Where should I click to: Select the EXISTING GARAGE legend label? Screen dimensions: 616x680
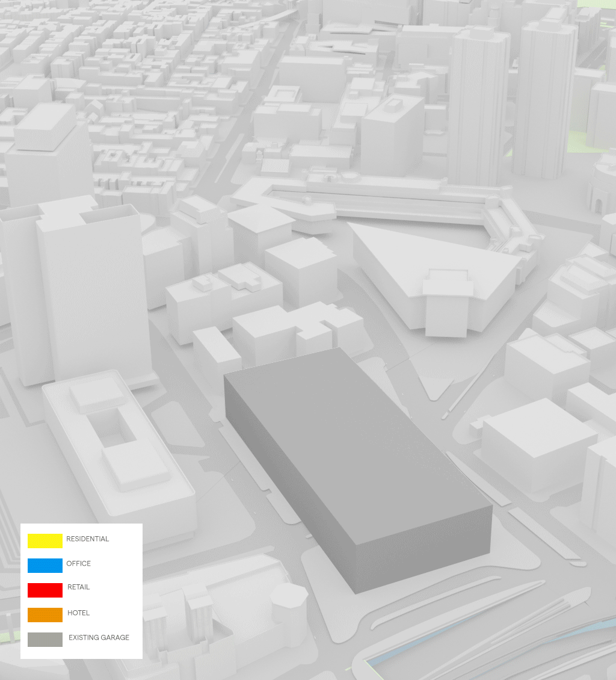(99, 637)
